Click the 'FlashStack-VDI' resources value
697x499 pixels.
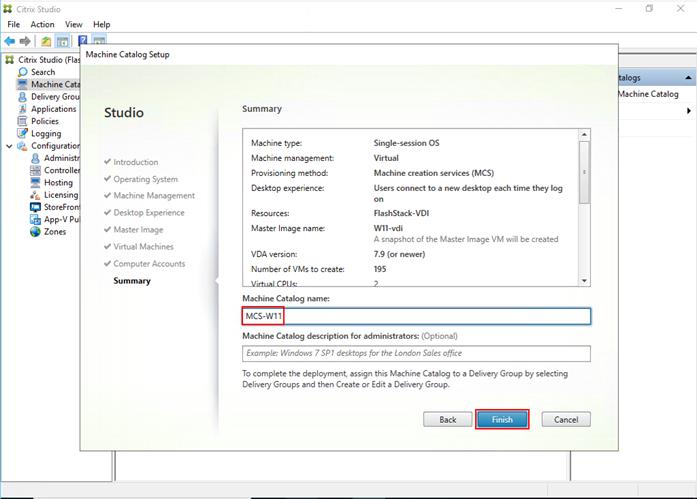pyautogui.click(x=401, y=213)
